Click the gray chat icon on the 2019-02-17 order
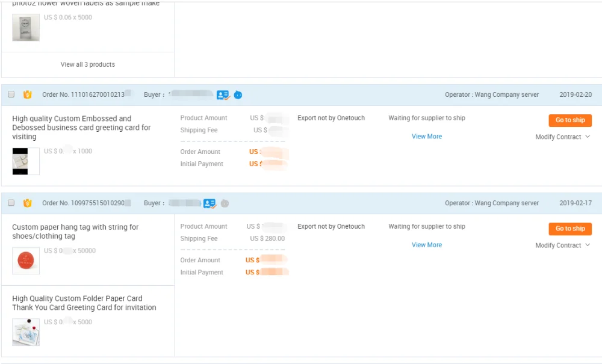 [225, 203]
